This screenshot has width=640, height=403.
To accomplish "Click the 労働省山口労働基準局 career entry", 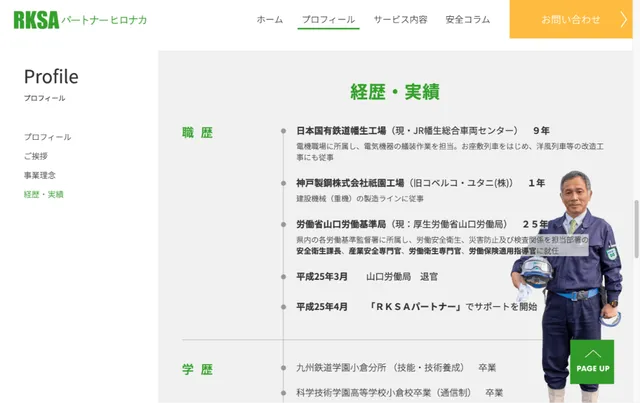I will [x=422, y=224].
